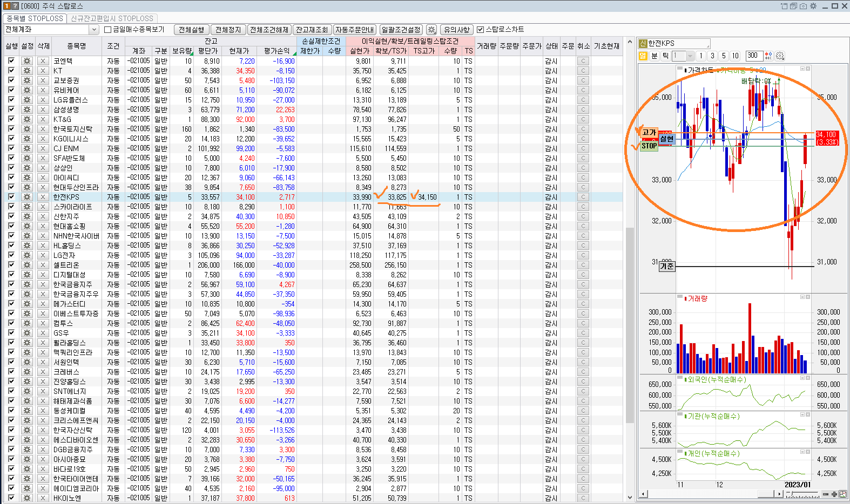Viewport: 850px width, 504px height.
Task: Open the chart period number dropdown
Action: (x=690, y=56)
